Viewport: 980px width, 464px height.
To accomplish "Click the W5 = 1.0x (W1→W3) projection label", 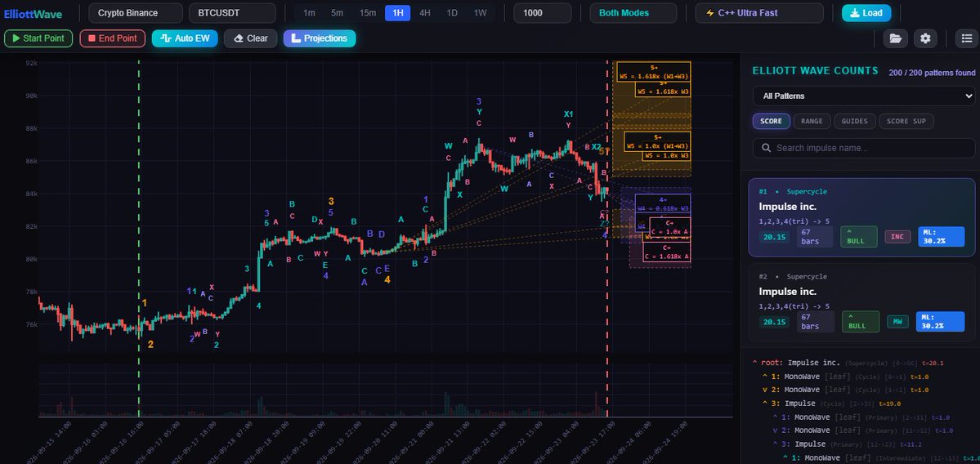I will tap(657, 142).
